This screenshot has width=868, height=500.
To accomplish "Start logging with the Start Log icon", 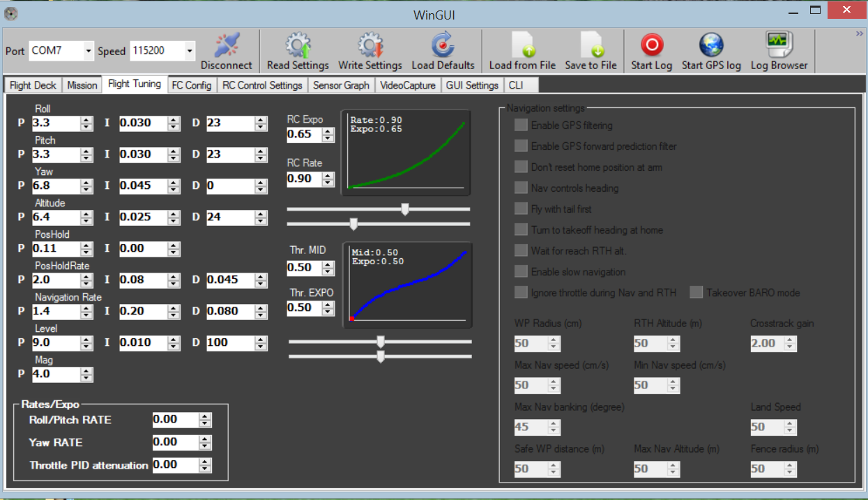I will pyautogui.click(x=652, y=45).
